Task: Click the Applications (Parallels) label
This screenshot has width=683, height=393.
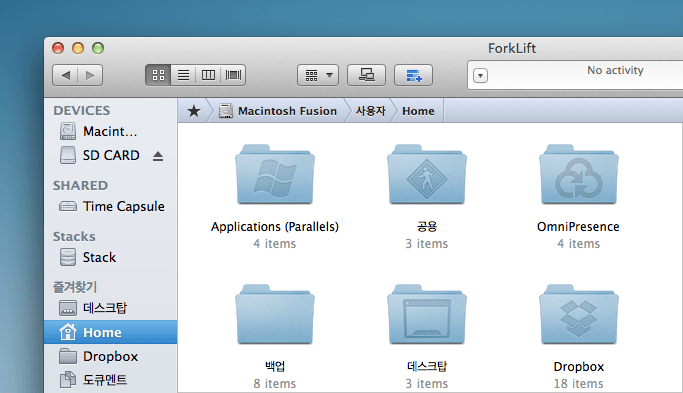Action: click(x=275, y=227)
